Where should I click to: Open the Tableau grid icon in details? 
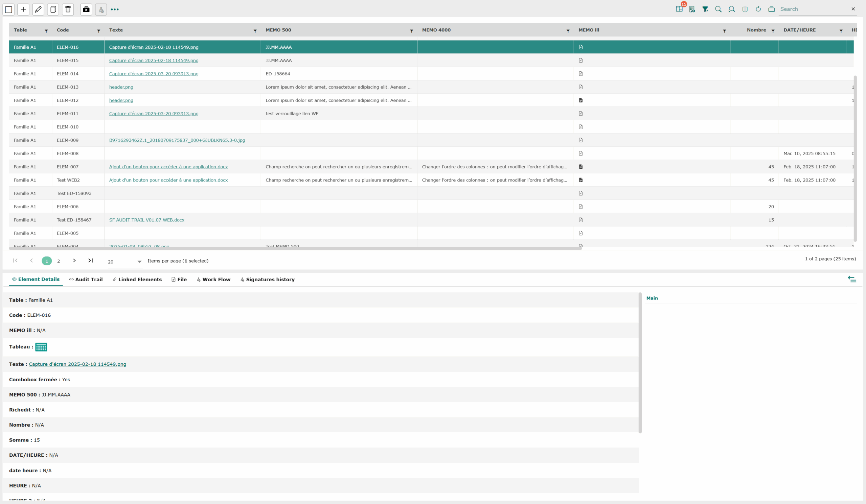(x=41, y=347)
